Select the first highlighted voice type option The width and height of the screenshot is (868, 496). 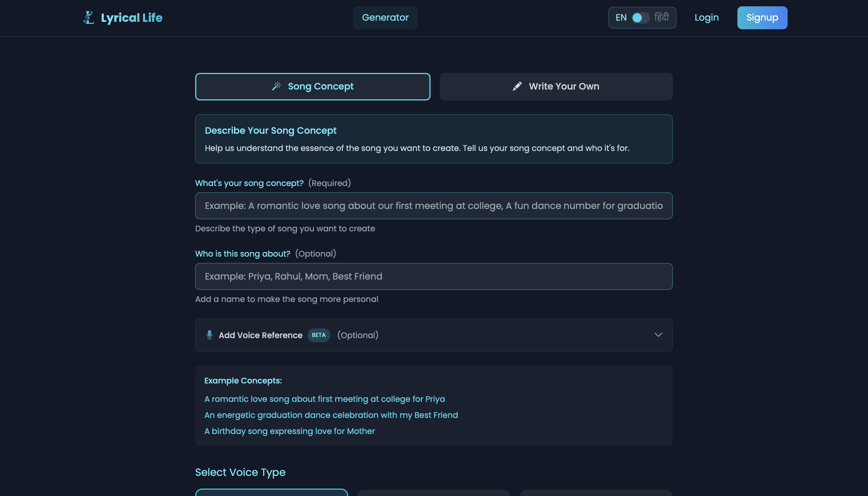[x=271, y=494]
